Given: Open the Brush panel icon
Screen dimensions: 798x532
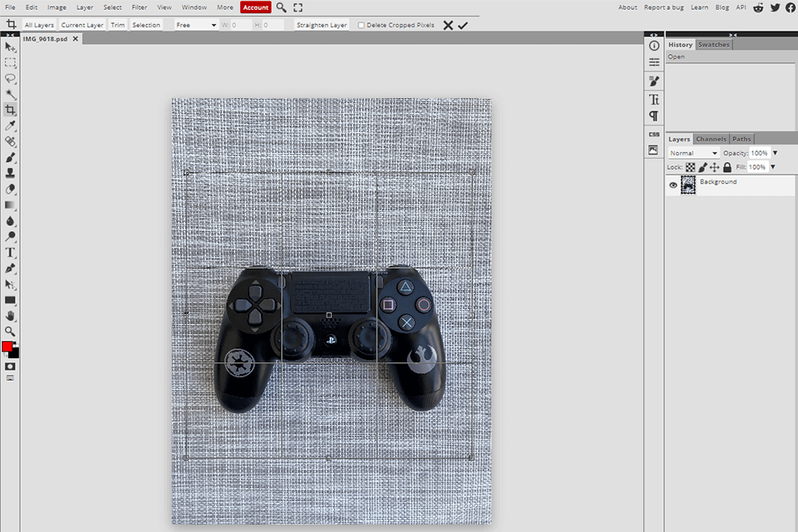Looking at the screenshot, I should (654, 81).
